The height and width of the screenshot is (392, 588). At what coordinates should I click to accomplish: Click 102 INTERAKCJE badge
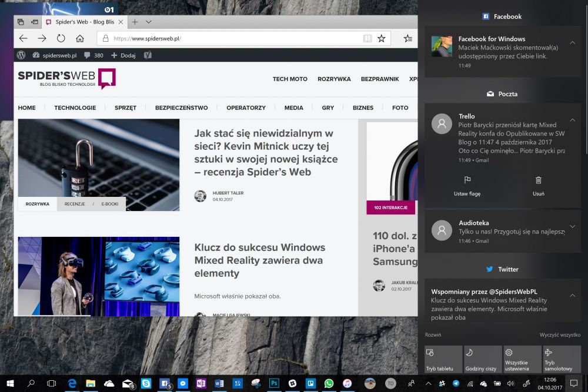tap(391, 207)
